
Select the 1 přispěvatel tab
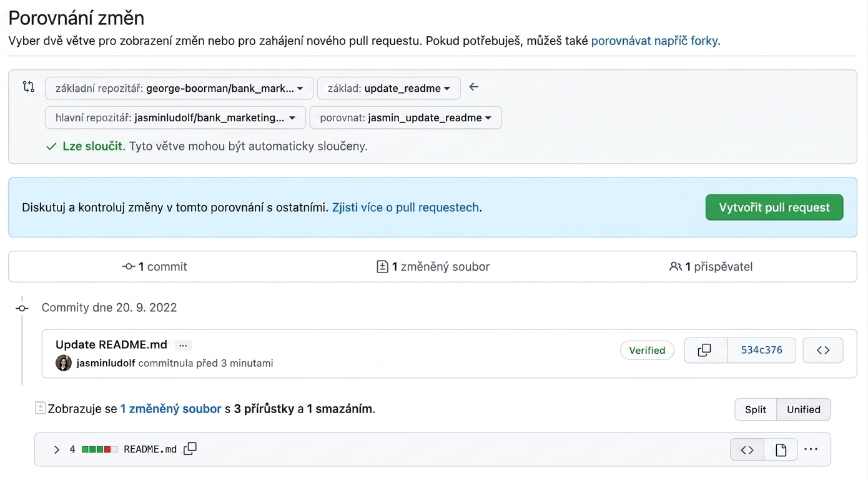(x=711, y=267)
